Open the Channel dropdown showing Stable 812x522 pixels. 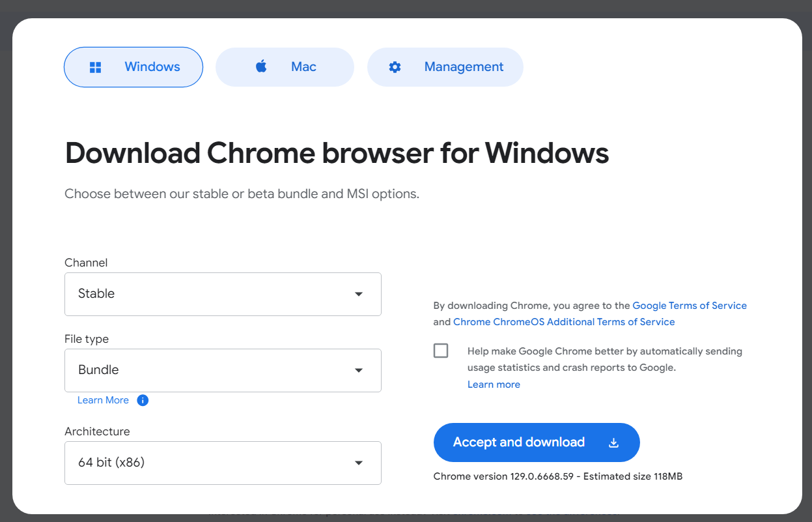click(x=223, y=294)
